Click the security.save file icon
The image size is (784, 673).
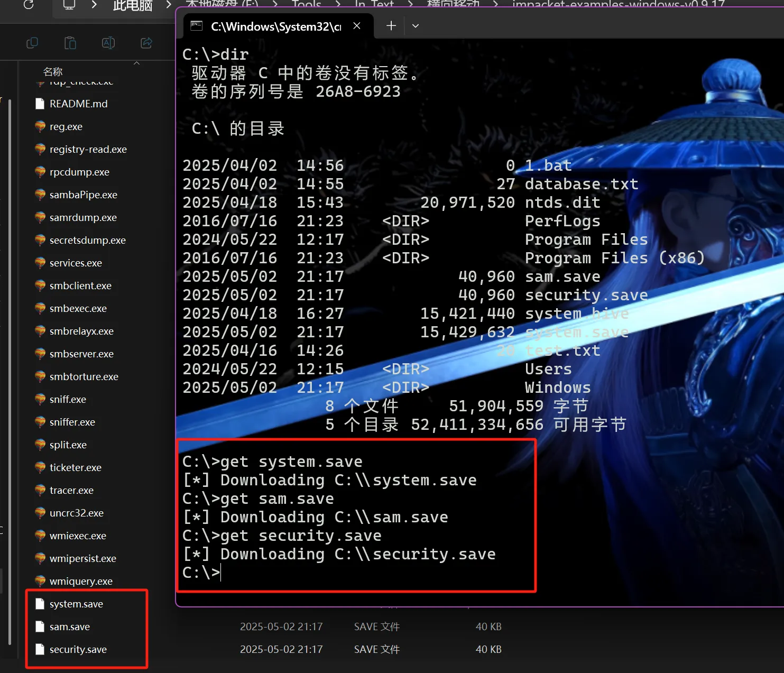(40, 649)
